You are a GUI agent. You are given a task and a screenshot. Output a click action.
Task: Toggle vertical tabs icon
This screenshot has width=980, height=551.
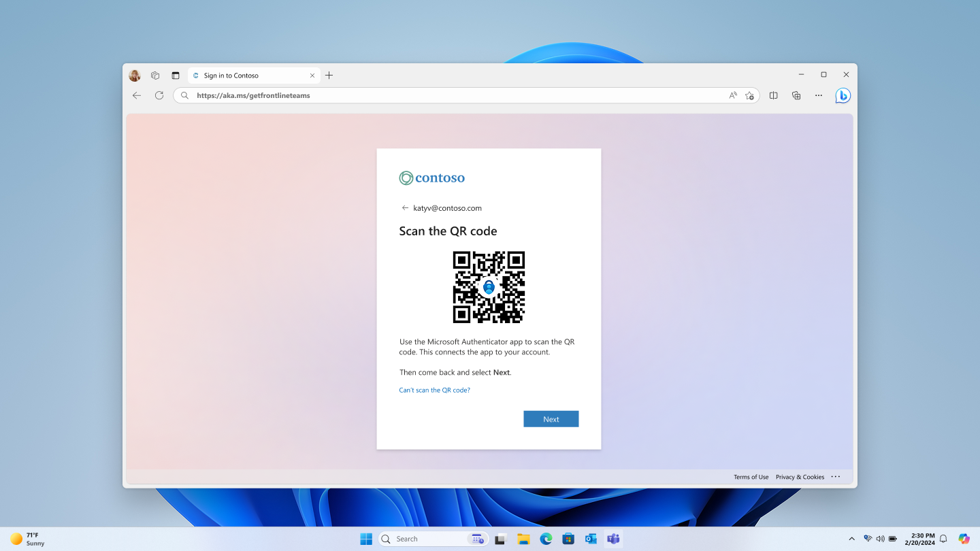pos(176,76)
